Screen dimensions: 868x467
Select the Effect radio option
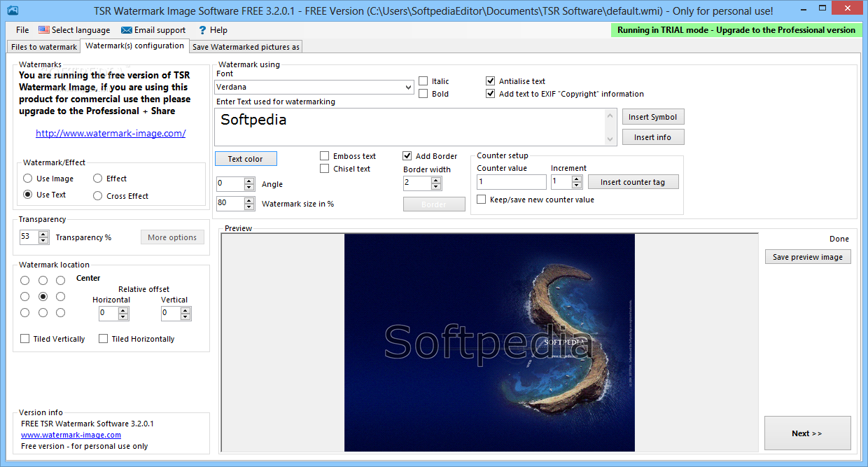click(x=97, y=179)
